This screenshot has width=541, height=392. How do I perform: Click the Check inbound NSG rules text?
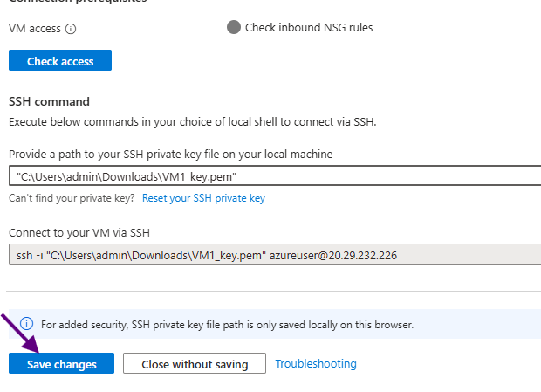309,28
